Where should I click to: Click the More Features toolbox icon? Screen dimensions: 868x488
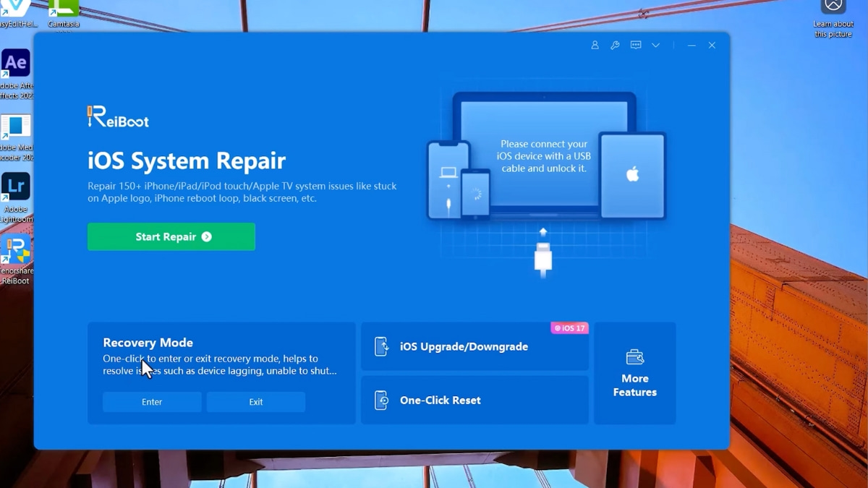click(x=635, y=357)
